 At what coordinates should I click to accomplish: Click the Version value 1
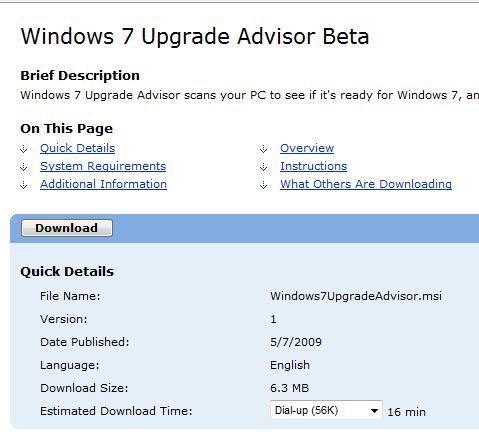tap(273, 319)
